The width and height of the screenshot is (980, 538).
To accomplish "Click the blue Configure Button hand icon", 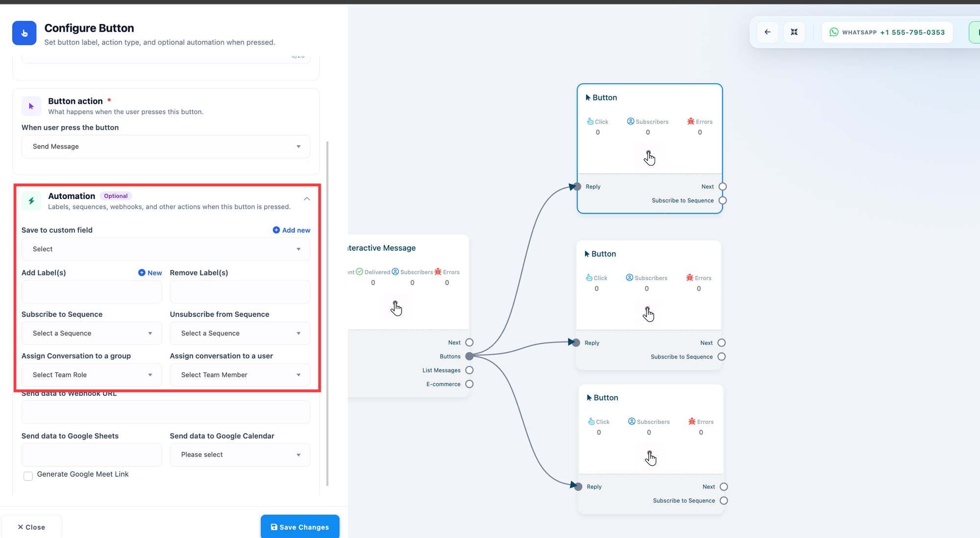I will click(x=24, y=33).
